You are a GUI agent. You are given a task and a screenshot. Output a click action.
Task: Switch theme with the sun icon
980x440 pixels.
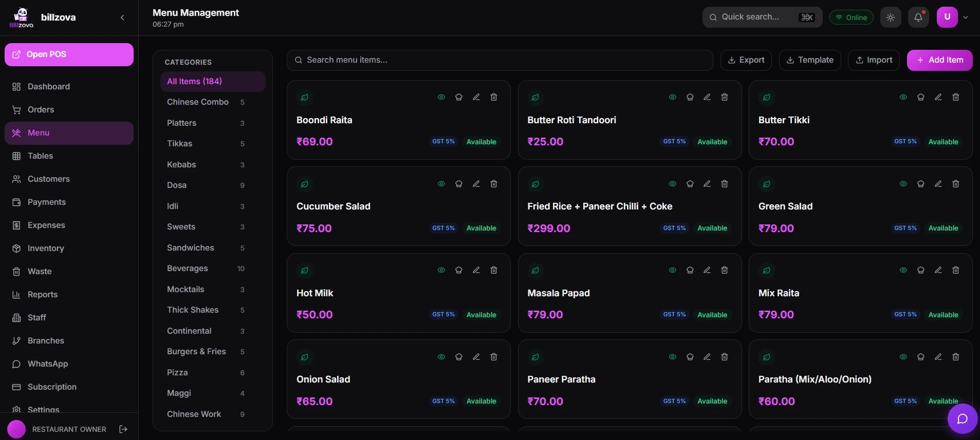[x=891, y=17]
